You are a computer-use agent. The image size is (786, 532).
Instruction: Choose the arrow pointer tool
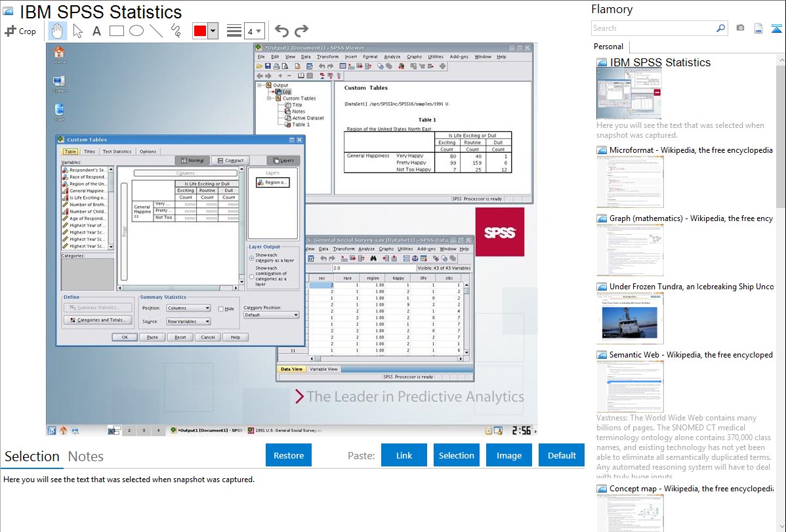coord(77,31)
